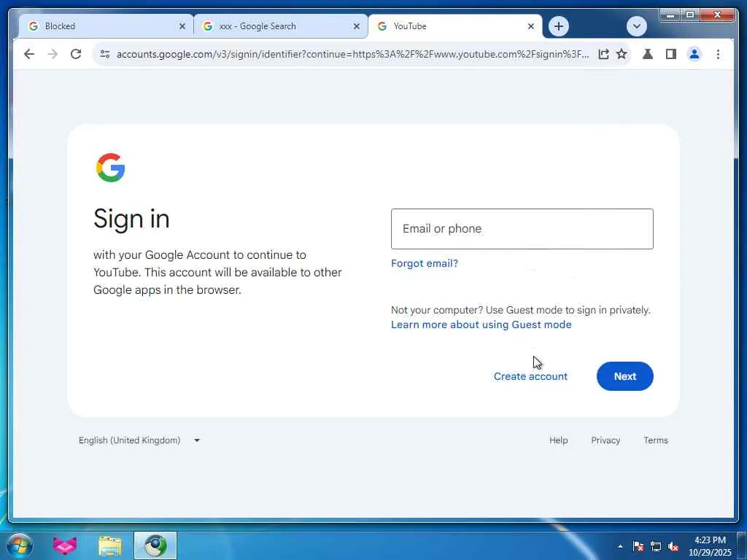Open network status tray icon
The image size is (747, 560).
coord(656,546)
